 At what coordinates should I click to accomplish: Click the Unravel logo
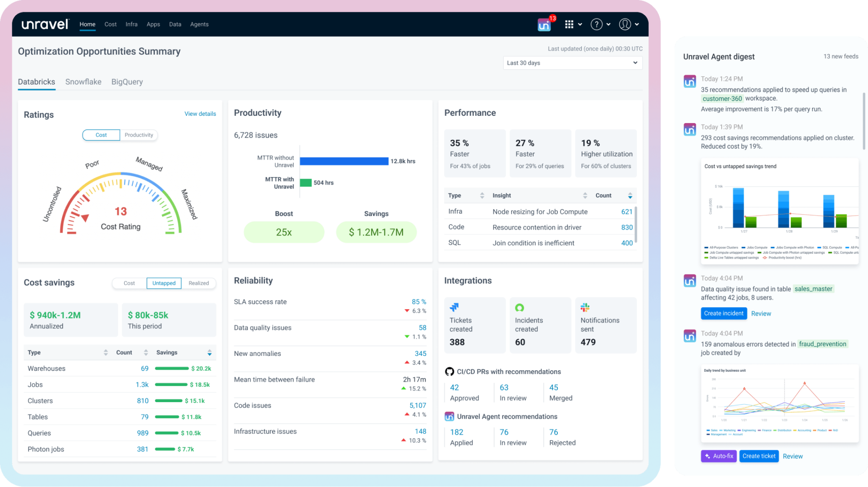click(x=45, y=24)
